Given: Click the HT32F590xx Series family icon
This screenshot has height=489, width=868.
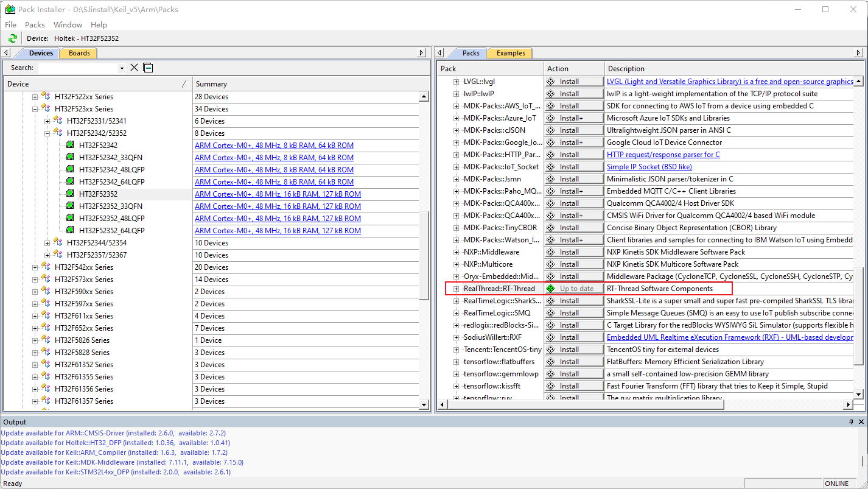Looking at the screenshot, I should [x=46, y=292].
